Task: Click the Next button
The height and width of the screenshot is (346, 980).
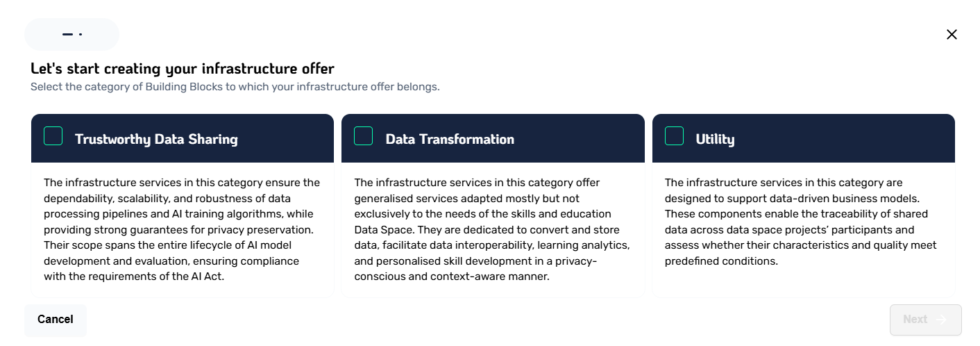Action: click(926, 320)
